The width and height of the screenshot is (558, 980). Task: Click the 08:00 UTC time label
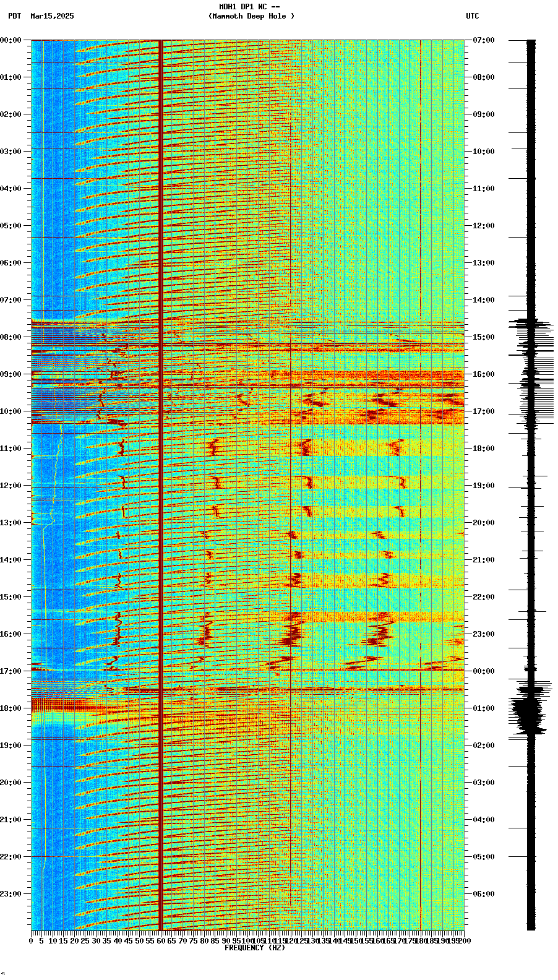(x=484, y=77)
